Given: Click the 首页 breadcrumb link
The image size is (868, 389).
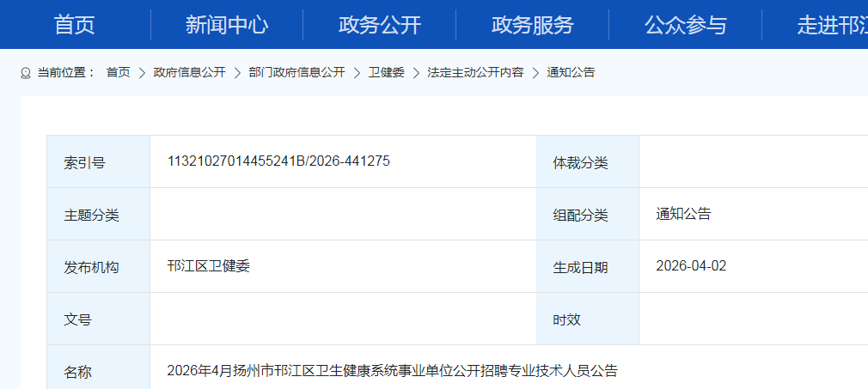Looking at the screenshot, I should click(x=118, y=72).
